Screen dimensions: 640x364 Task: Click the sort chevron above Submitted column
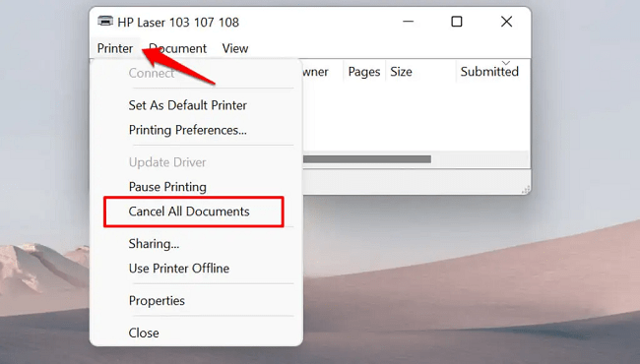506,63
